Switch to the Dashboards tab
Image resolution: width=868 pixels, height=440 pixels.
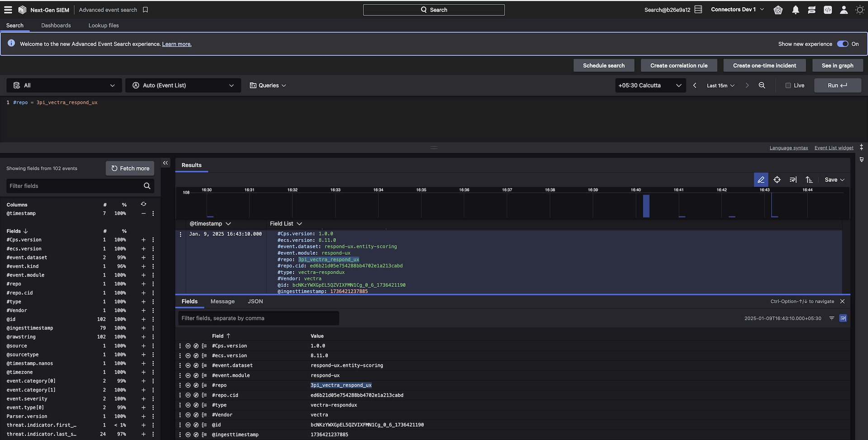click(x=56, y=25)
